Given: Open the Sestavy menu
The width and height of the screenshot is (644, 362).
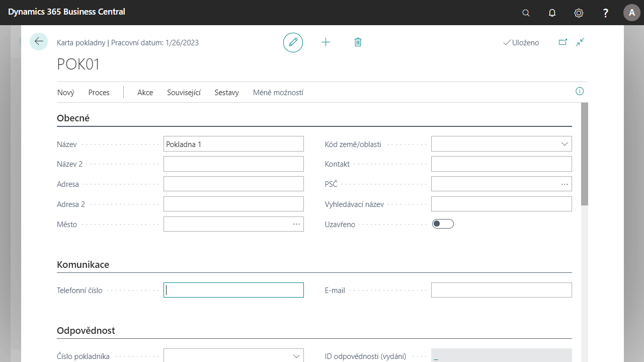Looking at the screenshot, I should pyautogui.click(x=226, y=93).
